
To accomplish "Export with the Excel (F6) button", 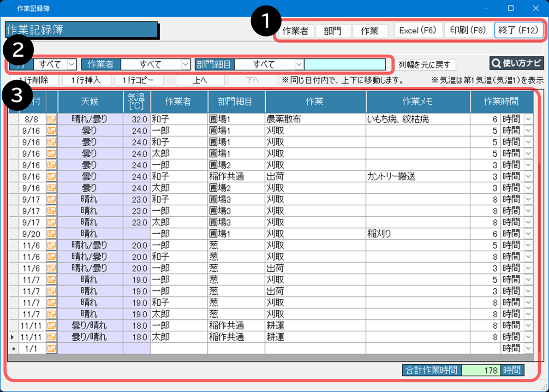I will (x=417, y=31).
